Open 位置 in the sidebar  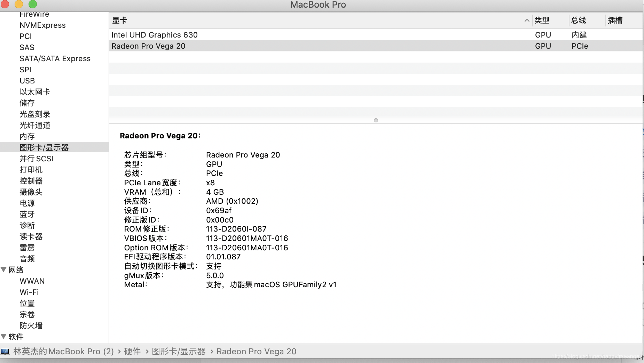click(27, 304)
